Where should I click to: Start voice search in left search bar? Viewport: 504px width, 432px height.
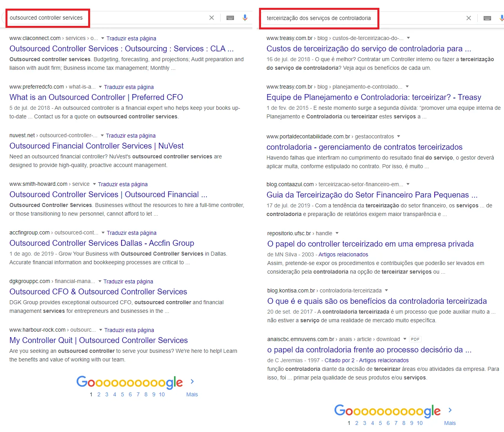[245, 18]
